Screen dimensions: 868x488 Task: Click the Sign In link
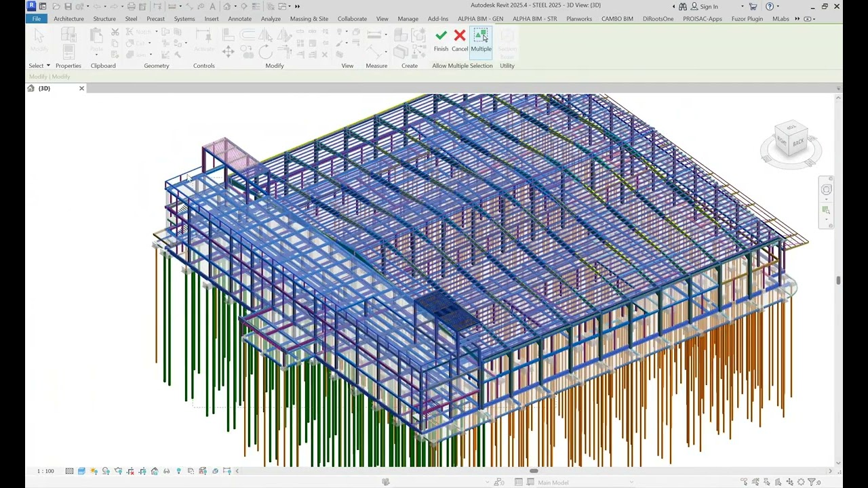[x=709, y=7]
